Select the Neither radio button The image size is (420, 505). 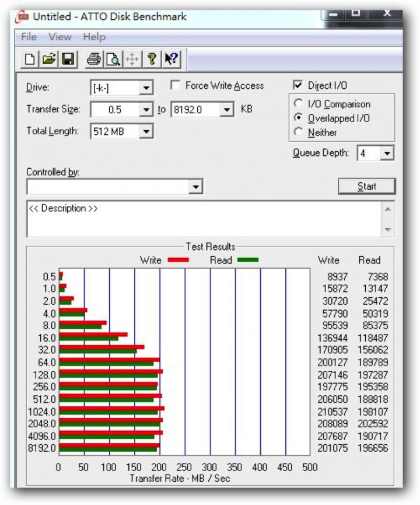point(298,132)
